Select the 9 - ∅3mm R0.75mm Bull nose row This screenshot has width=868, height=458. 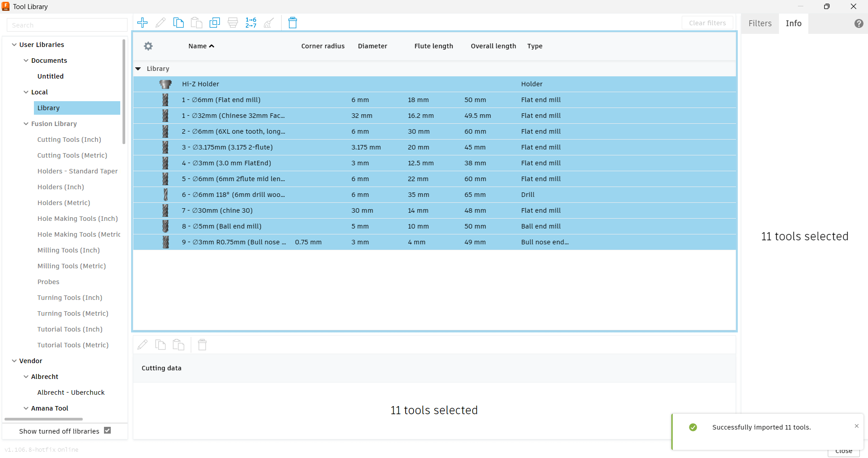click(x=434, y=242)
